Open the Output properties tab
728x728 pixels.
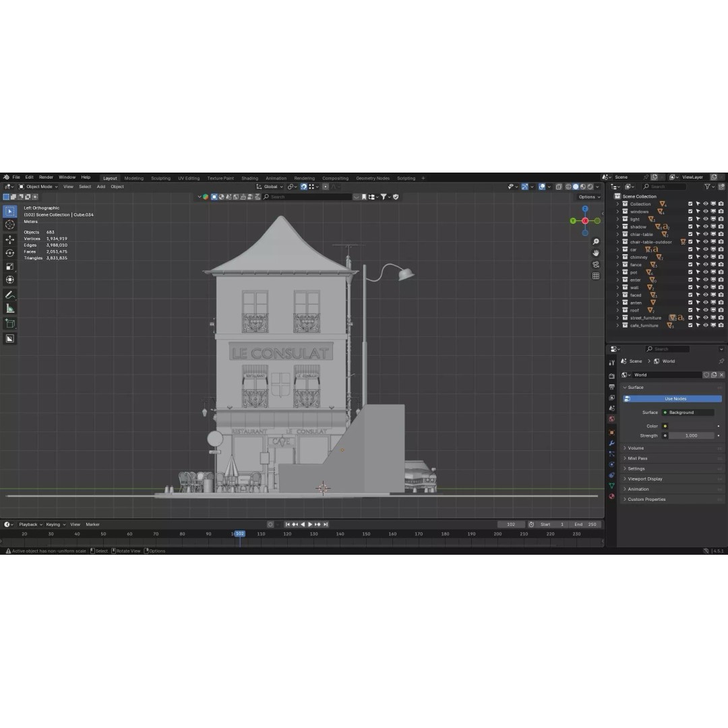click(612, 387)
